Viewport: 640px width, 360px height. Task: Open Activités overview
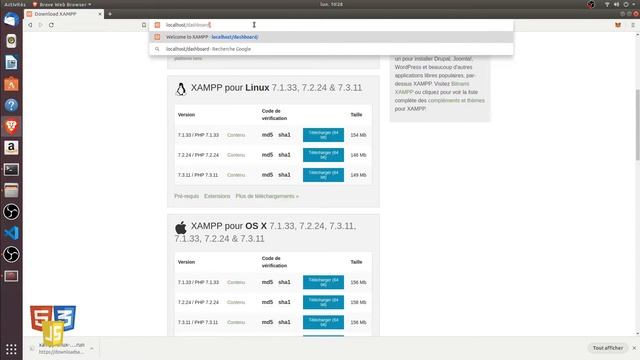(x=15, y=4)
